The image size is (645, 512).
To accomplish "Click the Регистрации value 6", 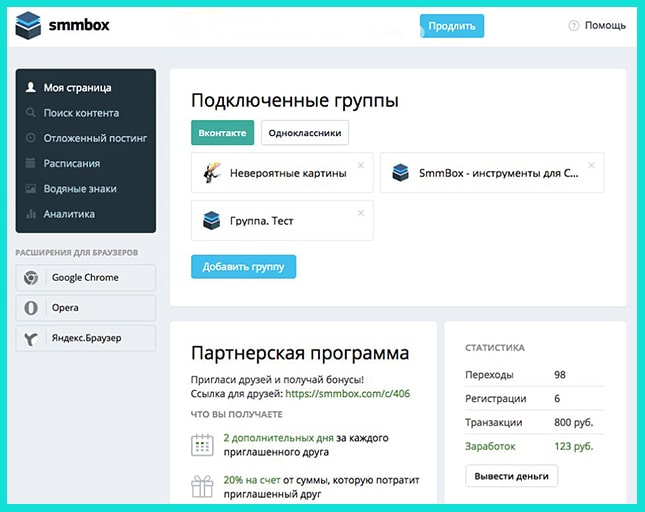I will 557,398.
